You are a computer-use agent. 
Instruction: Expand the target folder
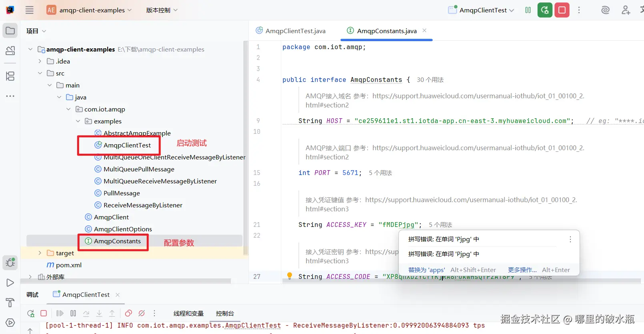[x=40, y=253]
